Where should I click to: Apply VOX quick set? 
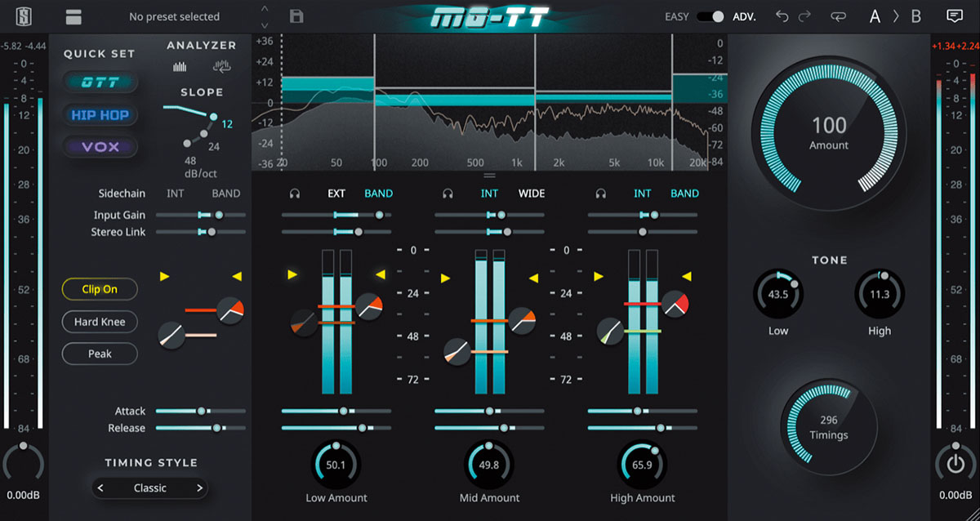pyautogui.click(x=100, y=147)
